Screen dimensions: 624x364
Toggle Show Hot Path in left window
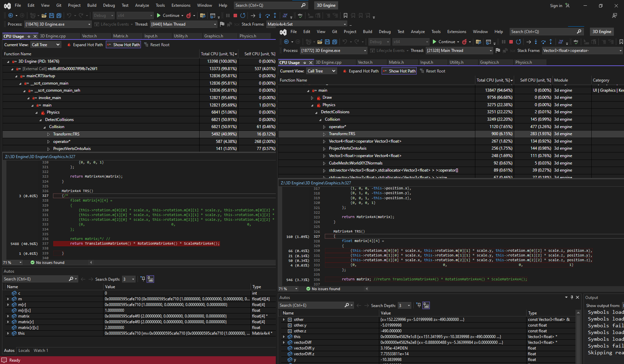[x=123, y=45]
